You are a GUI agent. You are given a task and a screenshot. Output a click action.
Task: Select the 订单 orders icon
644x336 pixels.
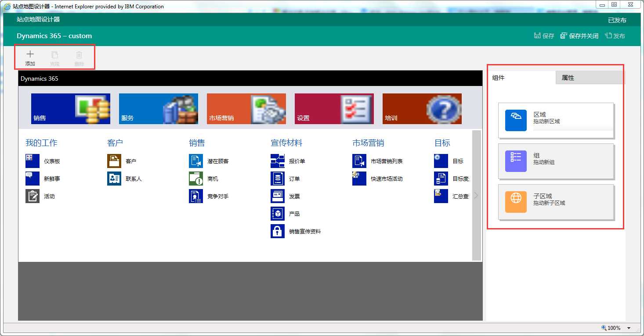(x=278, y=179)
